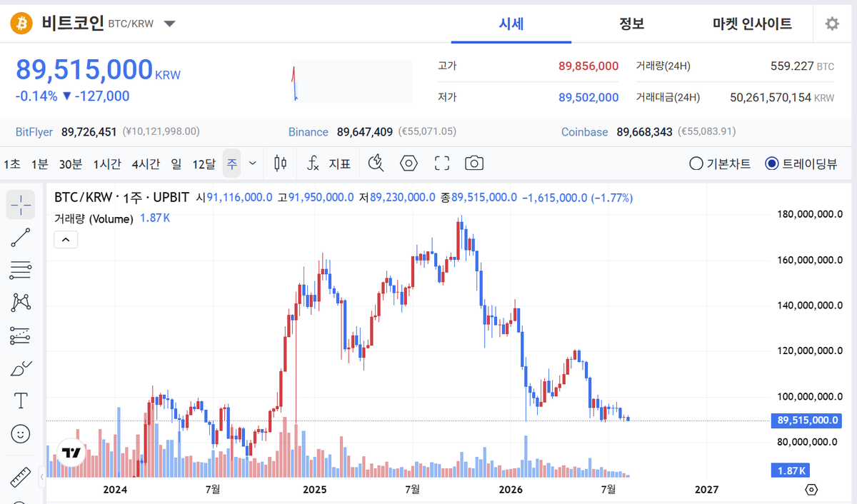Open the hexagon chart settings icon
Image resolution: width=857 pixels, height=504 pixels.
pyautogui.click(x=409, y=163)
